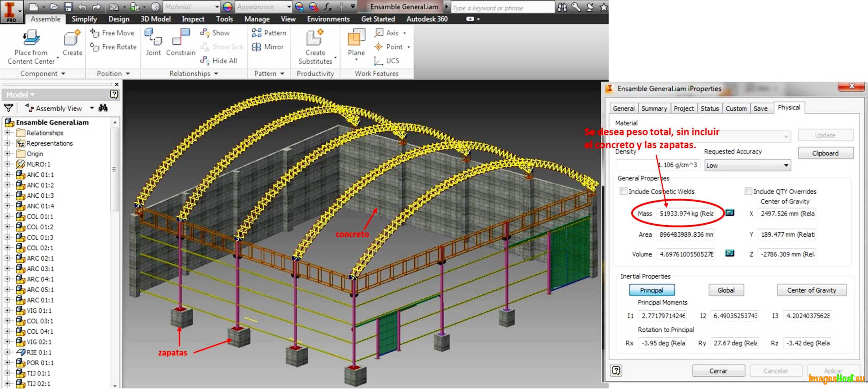Enable Include QTY Overrides checkbox

pyautogui.click(x=748, y=191)
